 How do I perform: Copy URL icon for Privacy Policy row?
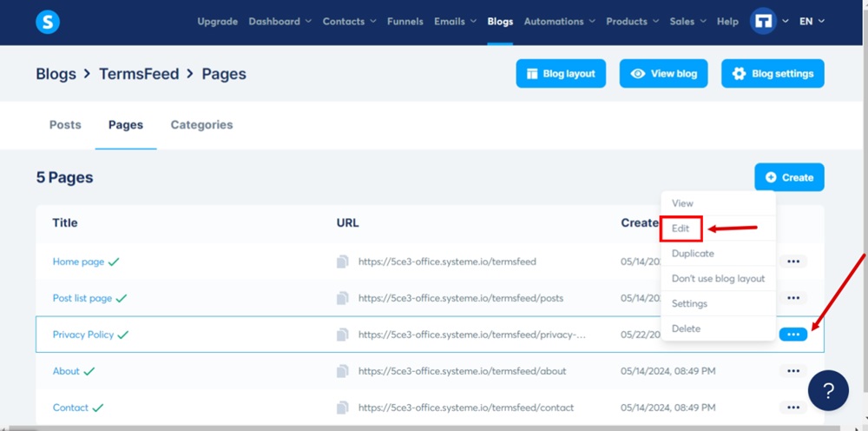(x=343, y=335)
